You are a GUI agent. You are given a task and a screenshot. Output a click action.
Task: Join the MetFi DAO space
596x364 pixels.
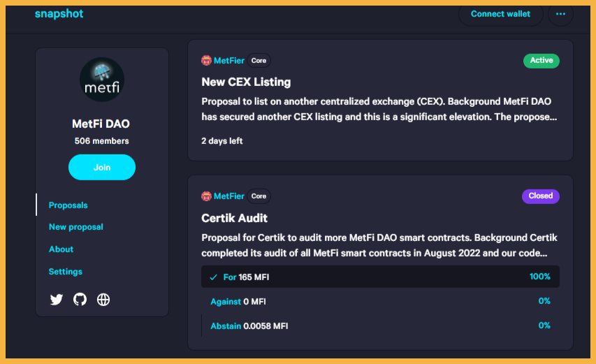pos(102,167)
